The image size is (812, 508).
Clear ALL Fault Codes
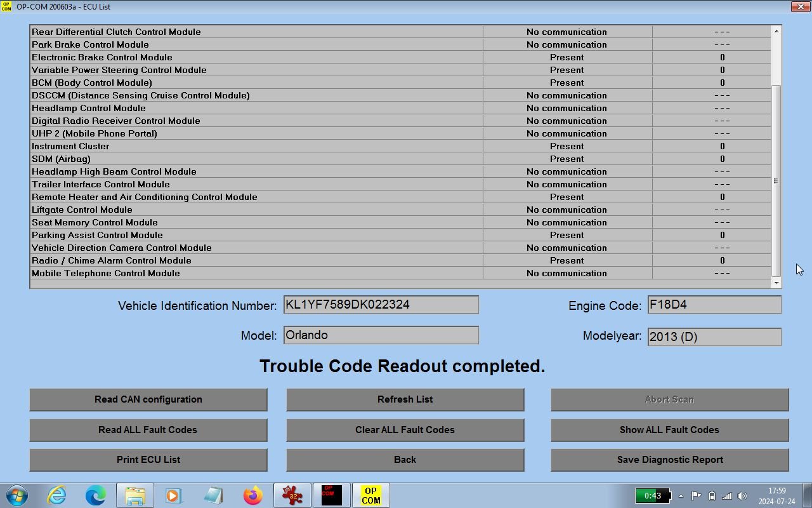pyautogui.click(x=405, y=430)
